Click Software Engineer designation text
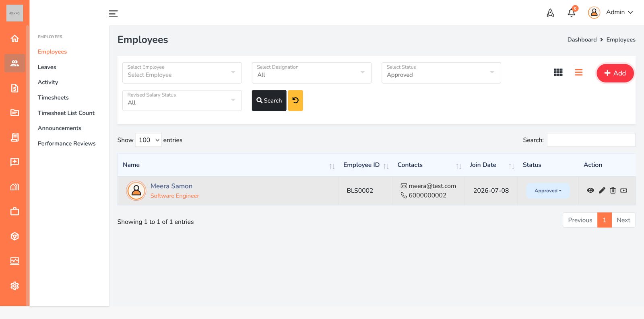This screenshot has width=644, height=319. (175, 196)
